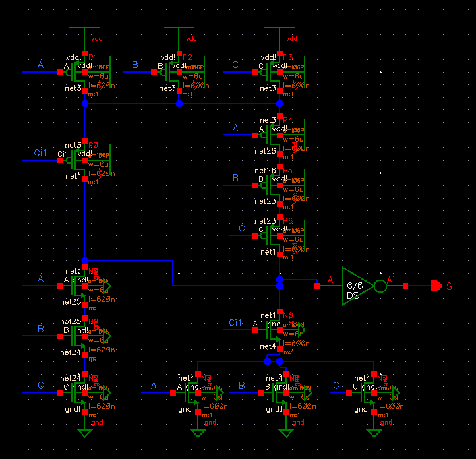Click the blue B wire label at P5

pyautogui.click(x=235, y=178)
